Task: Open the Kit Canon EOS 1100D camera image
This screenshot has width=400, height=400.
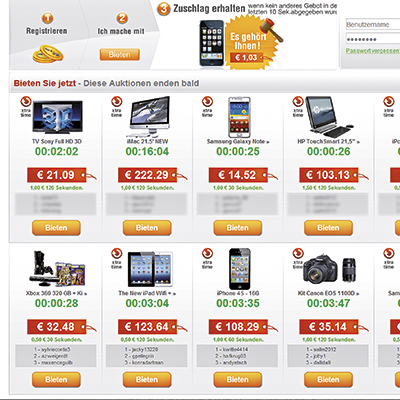Action: coord(329,269)
